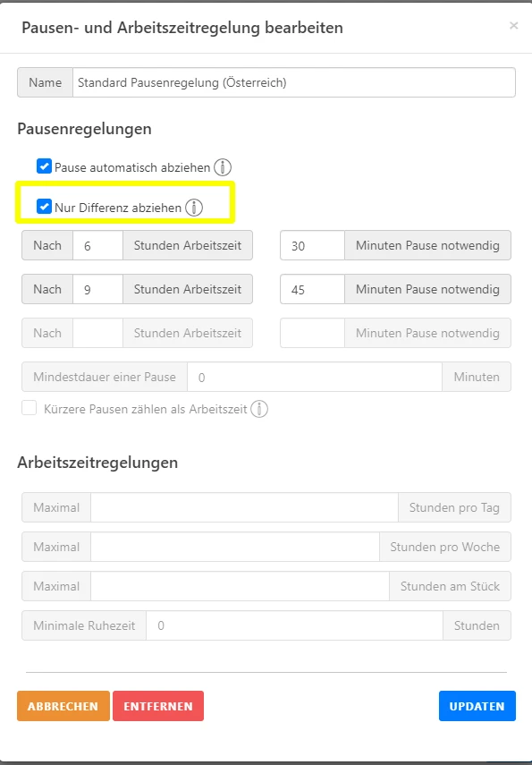Enable Kürzere Pausen zählen als Arbeitszeit
The width and height of the screenshot is (532, 765).
[x=28, y=411]
